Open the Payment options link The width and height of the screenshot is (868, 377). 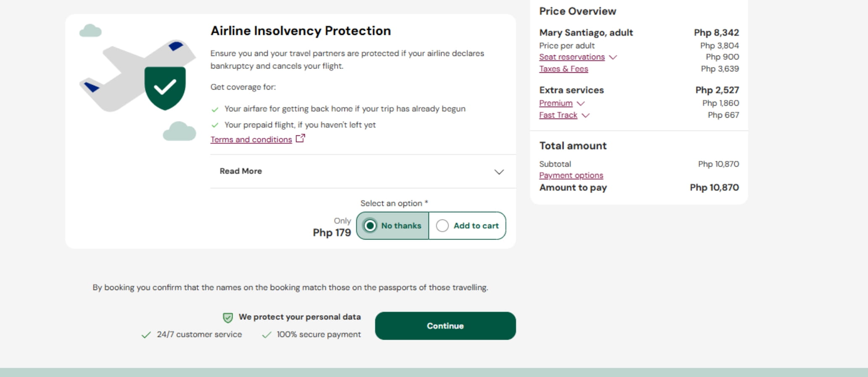tap(571, 175)
